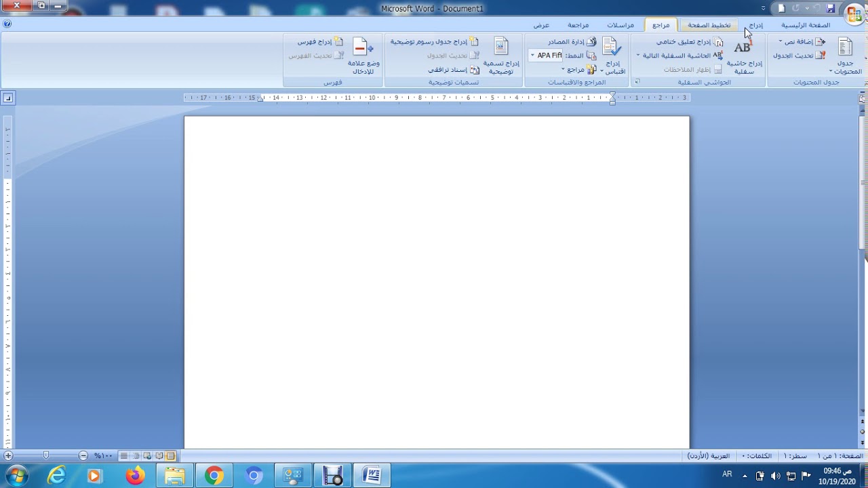
Task: Click the Office button orb
Action: (854, 13)
